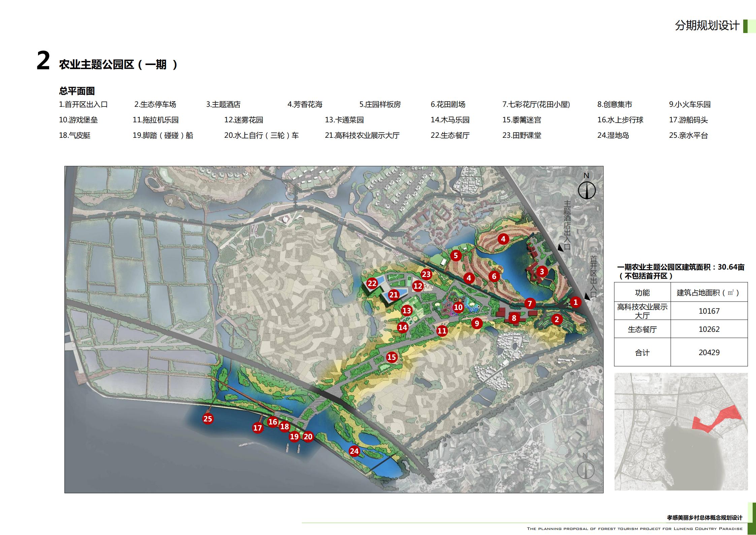Click legend entry '23.田野课堂'

click(x=522, y=135)
